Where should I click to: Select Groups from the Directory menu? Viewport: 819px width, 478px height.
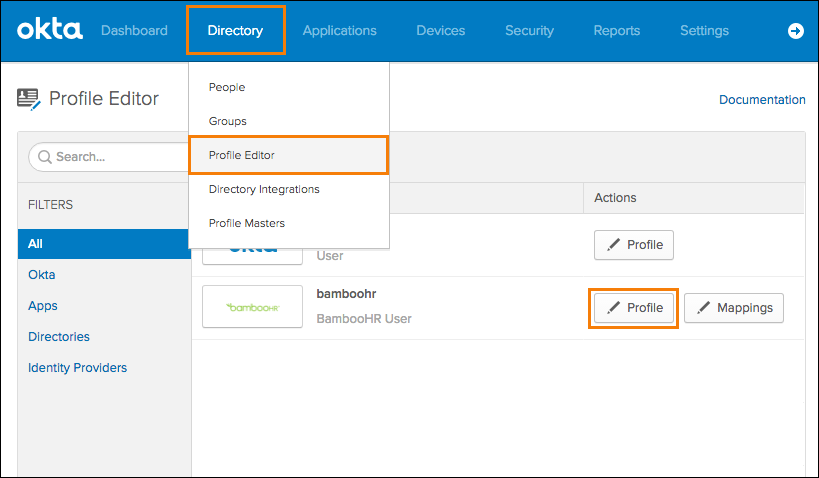(x=289, y=121)
